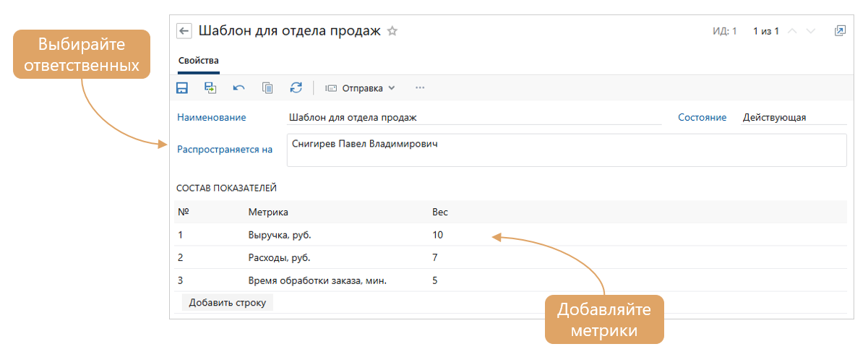Click the back arrow button
The image size is (868, 357).
pos(184,31)
